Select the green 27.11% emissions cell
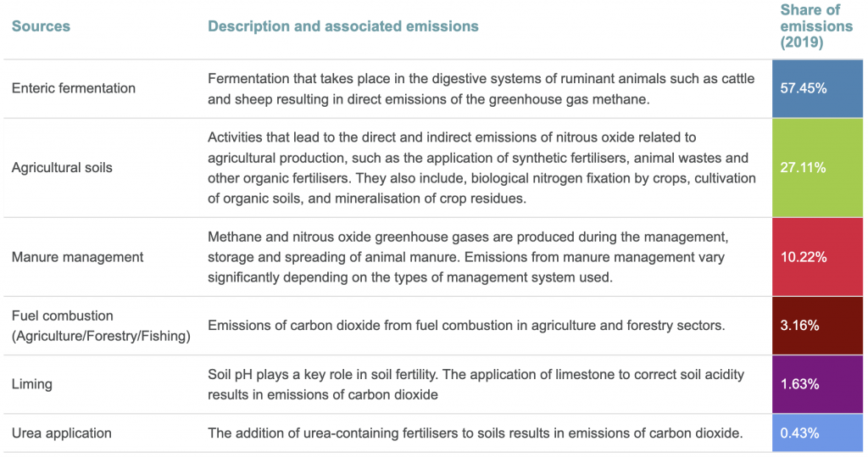This screenshot has width=868, height=458. point(817,167)
